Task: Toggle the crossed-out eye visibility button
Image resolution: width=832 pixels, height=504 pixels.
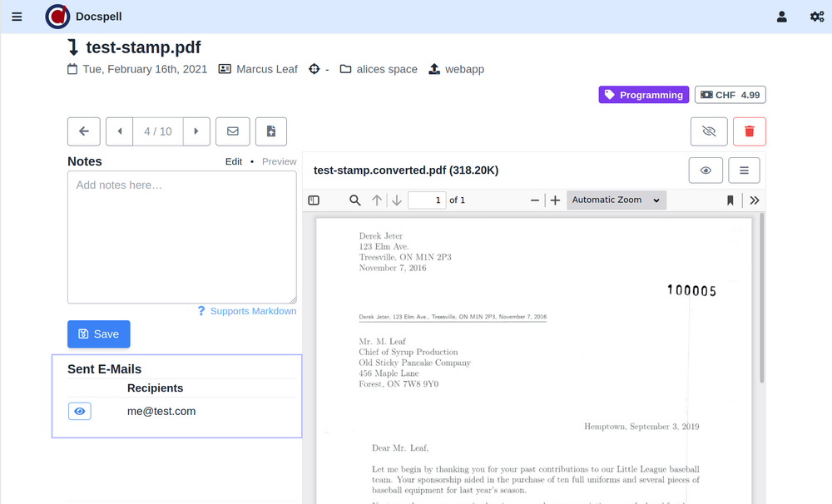Action: 709,131
